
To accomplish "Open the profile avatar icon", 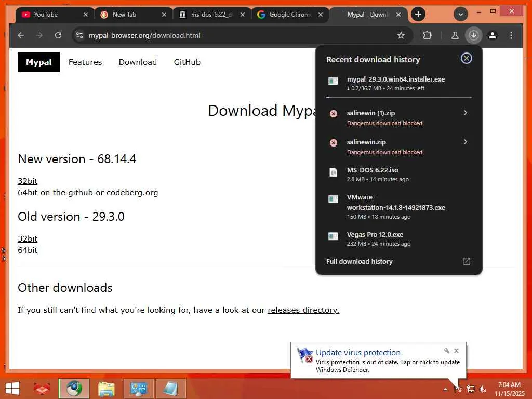I will (493, 35).
